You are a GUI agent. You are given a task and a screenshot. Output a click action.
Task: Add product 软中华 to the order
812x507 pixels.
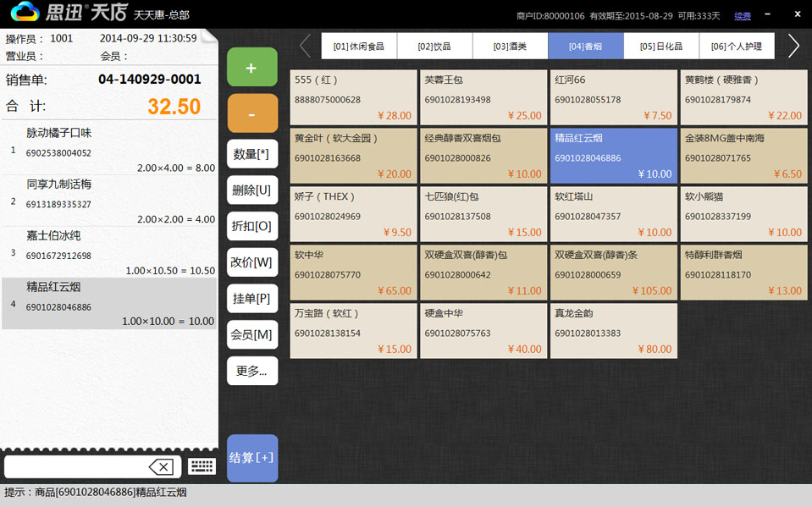tap(354, 273)
